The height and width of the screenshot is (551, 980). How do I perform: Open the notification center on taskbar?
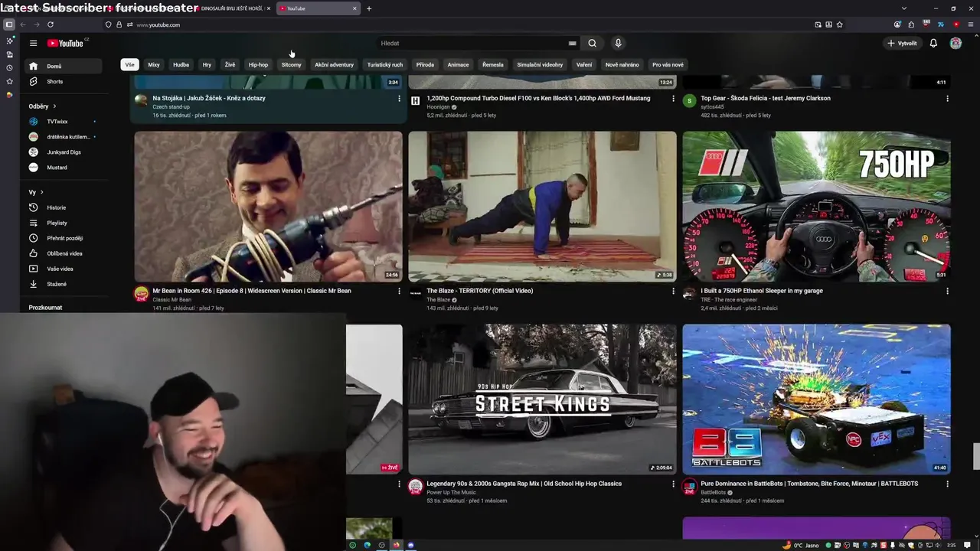click(x=967, y=545)
